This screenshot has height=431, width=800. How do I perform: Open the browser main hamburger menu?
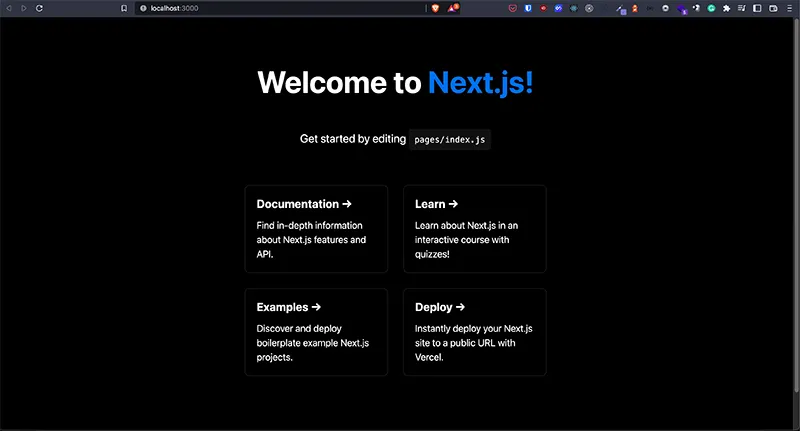pyautogui.click(x=789, y=8)
